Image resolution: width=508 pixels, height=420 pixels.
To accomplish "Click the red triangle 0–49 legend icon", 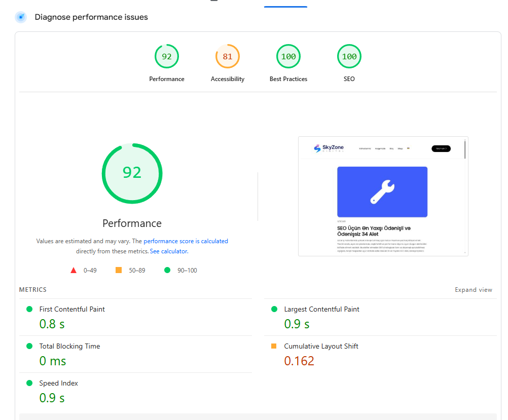I will point(74,271).
